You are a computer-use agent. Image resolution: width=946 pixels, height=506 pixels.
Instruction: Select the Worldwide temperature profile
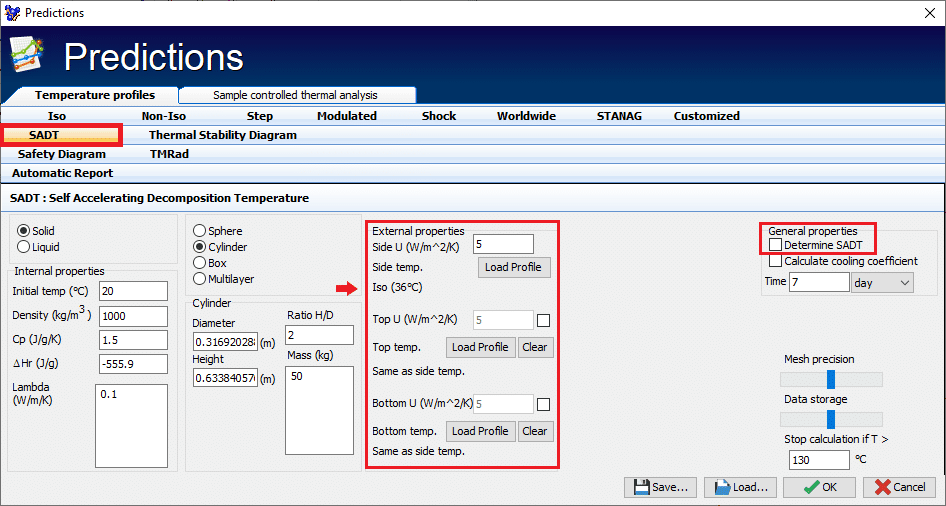click(526, 116)
